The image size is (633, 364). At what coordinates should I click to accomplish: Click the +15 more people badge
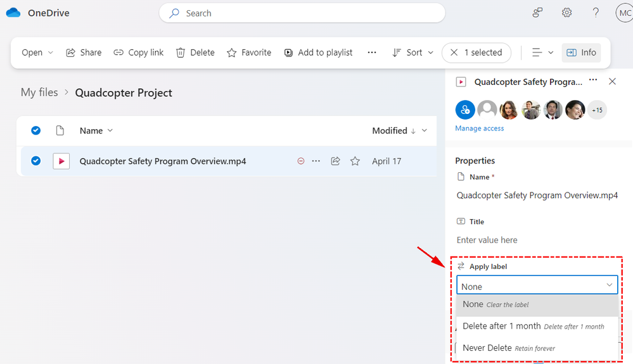click(597, 110)
